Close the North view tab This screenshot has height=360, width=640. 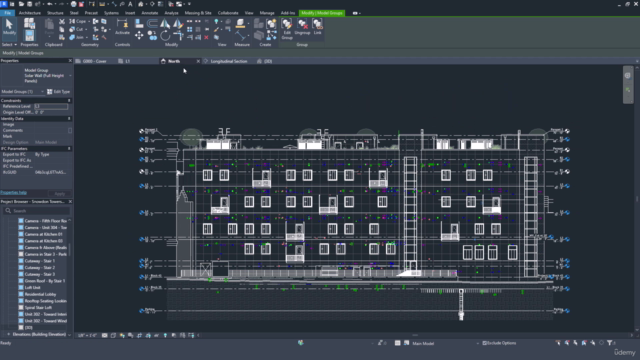(198, 61)
